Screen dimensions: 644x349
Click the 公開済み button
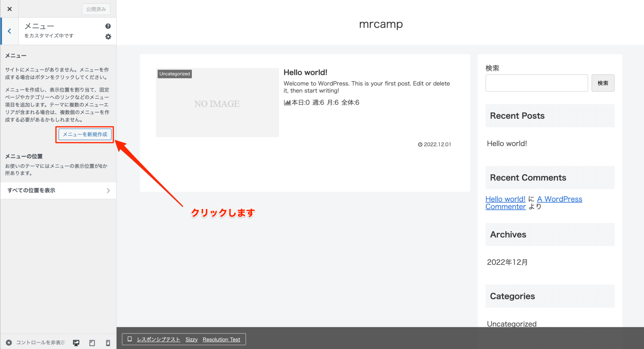tap(96, 9)
